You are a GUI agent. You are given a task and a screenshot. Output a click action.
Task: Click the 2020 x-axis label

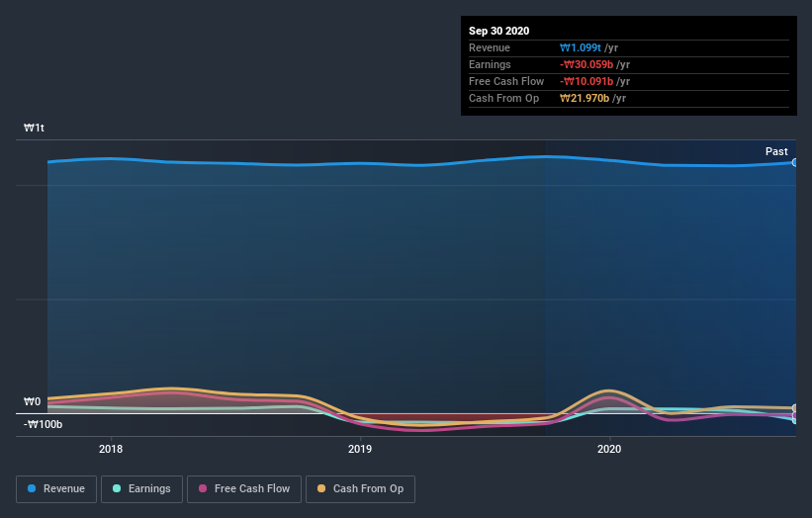[609, 449]
